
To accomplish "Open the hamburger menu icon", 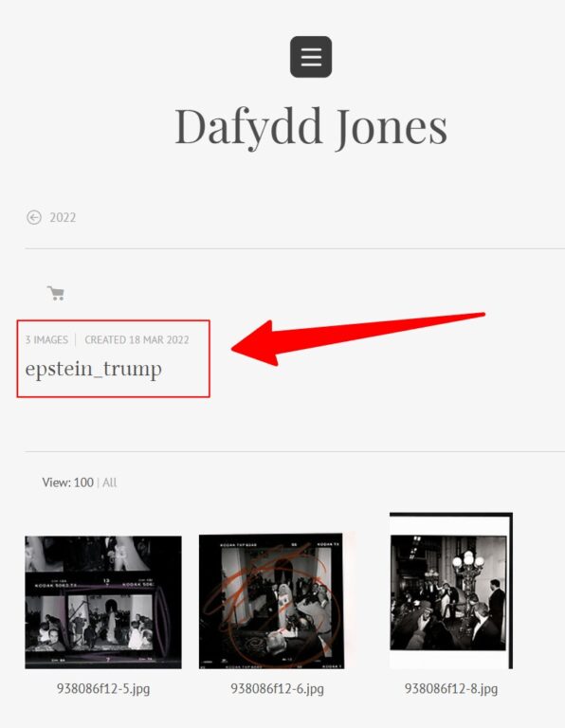I will [x=311, y=57].
